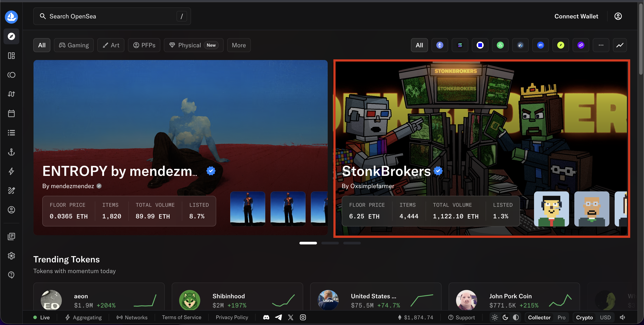Filter by the purple link chain icon

(581, 45)
